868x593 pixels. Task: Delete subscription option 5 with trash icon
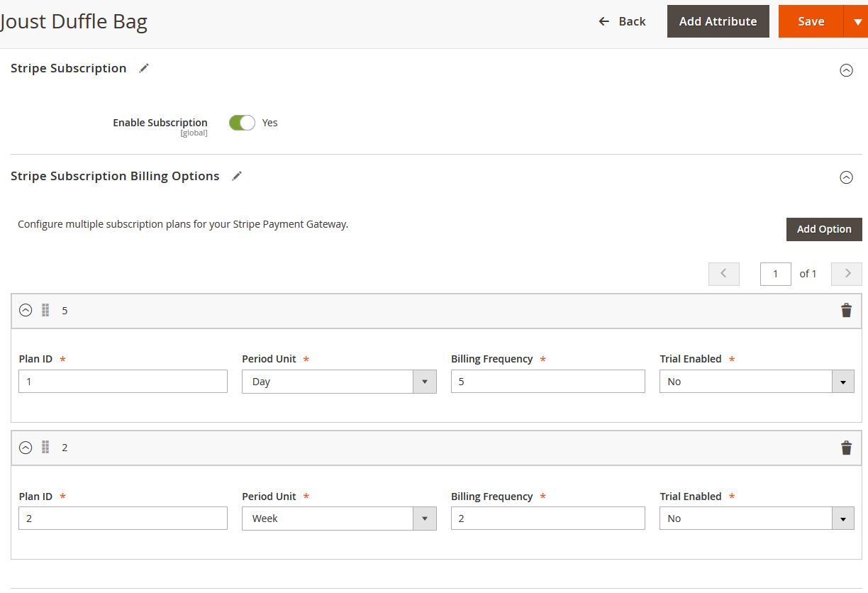(846, 310)
